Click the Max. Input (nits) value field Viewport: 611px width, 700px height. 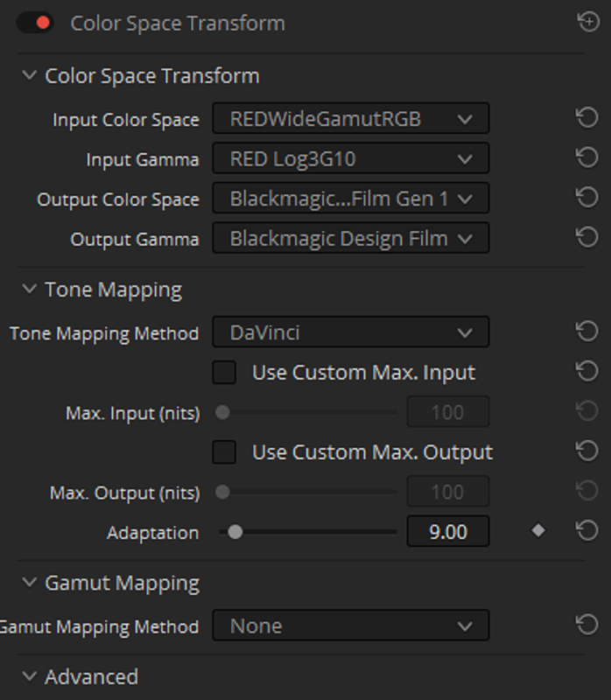coord(448,411)
